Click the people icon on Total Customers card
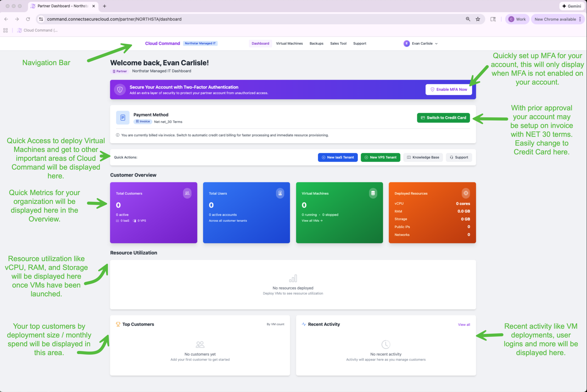Image resolution: width=587 pixels, height=392 pixels. (187, 193)
